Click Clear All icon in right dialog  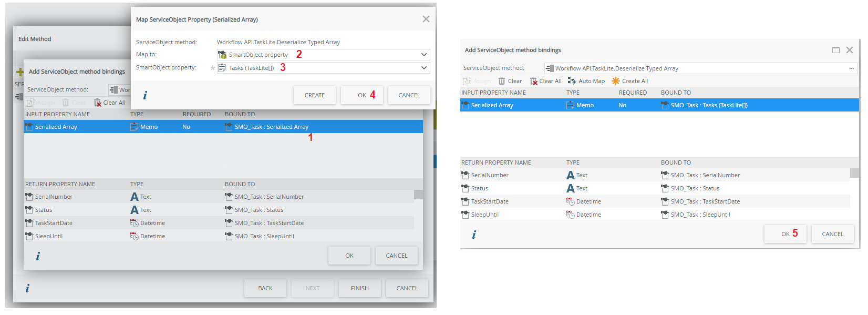tap(534, 81)
